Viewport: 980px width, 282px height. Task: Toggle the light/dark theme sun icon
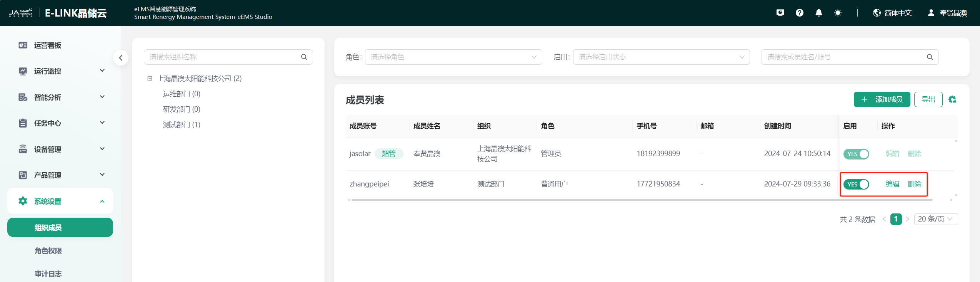(838, 13)
